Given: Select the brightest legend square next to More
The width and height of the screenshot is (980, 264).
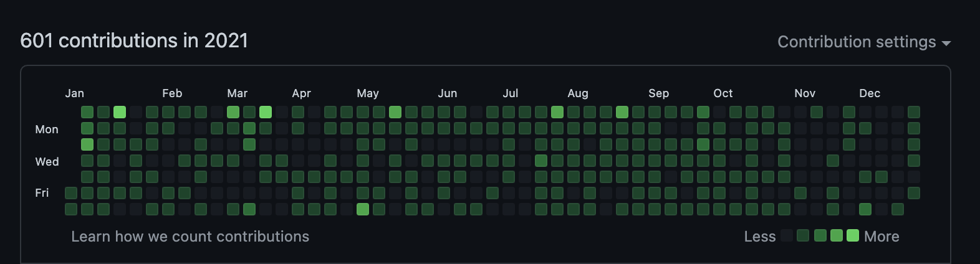Looking at the screenshot, I should pyautogui.click(x=853, y=235).
